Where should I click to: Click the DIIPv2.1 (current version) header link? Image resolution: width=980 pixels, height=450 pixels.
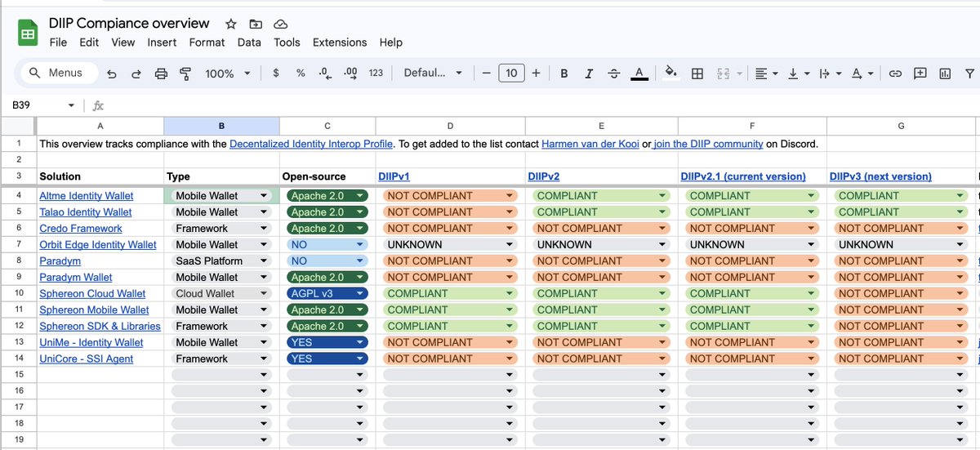[742, 176]
